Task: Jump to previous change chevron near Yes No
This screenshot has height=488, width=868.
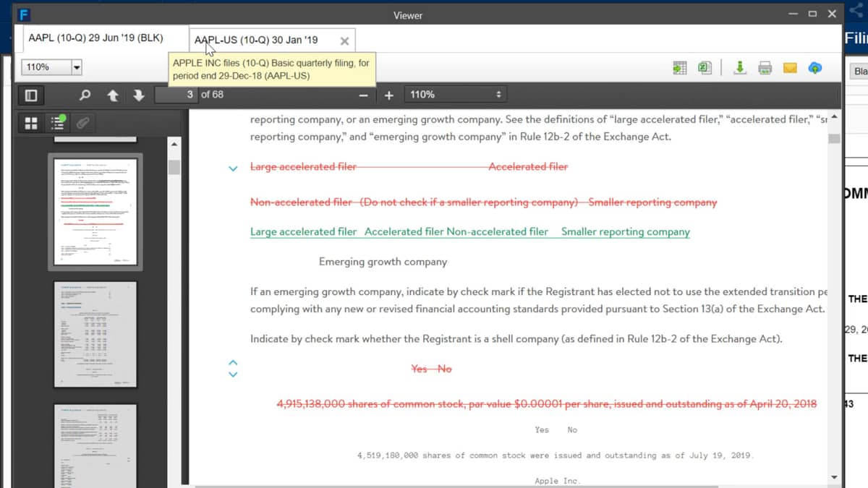Action: point(233,362)
